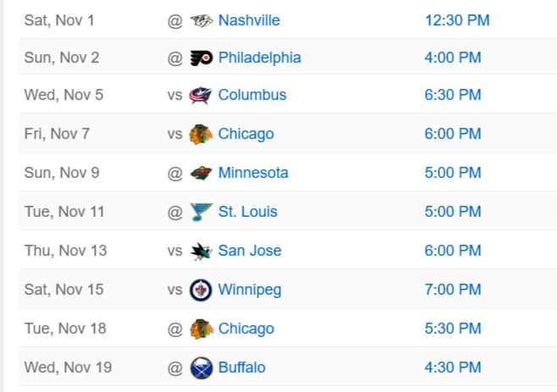Viewport: 557px width, 392px height.
Task: Click the 7:00 PM game time link
Action: pos(453,290)
